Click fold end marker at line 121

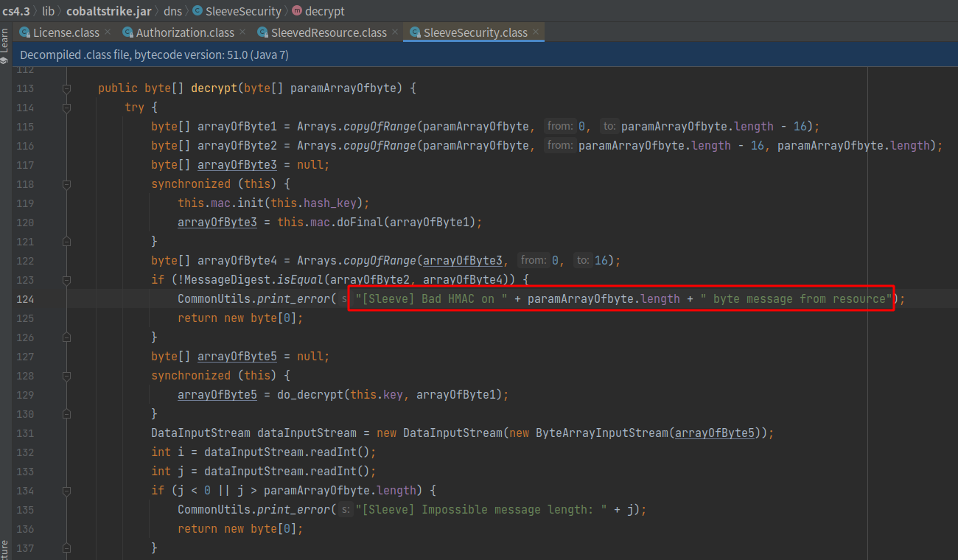coord(66,242)
